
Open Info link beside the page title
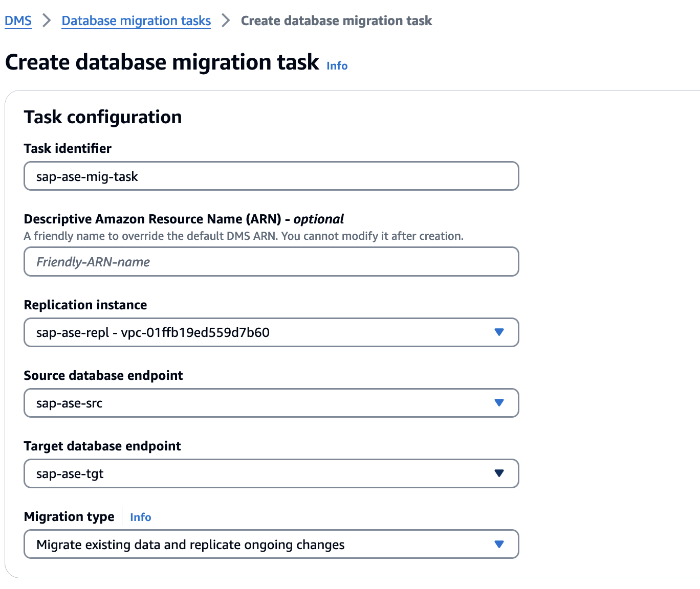point(337,66)
